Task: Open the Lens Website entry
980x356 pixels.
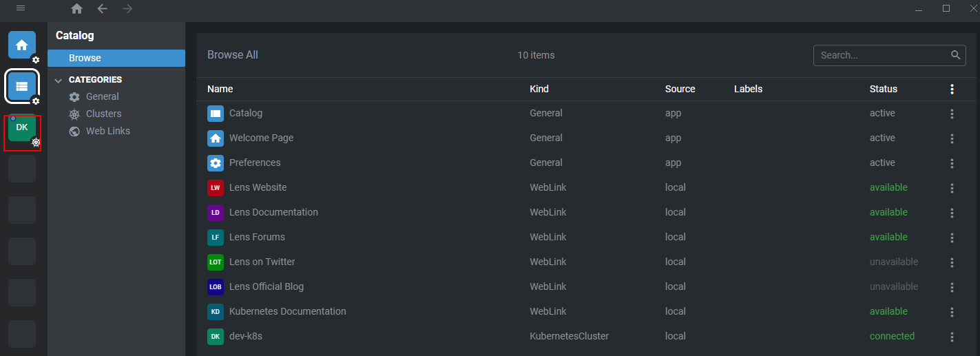Action: click(x=258, y=187)
